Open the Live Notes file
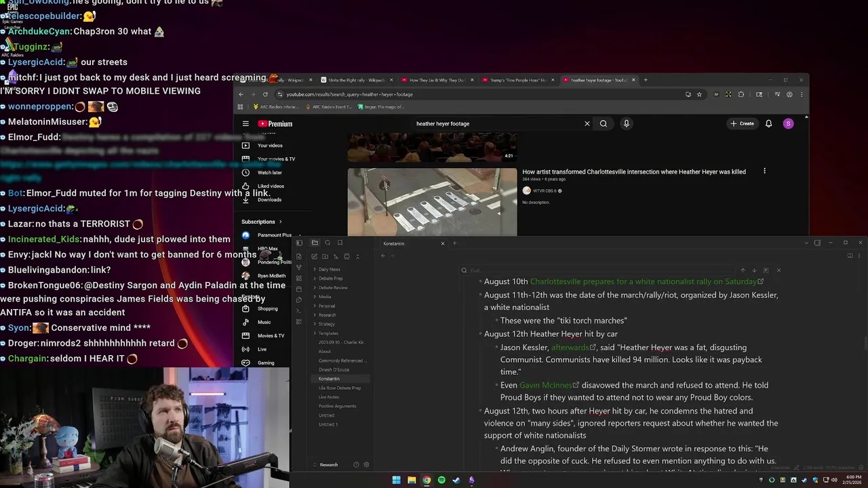The image size is (868, 488). [x=329, y=397]
